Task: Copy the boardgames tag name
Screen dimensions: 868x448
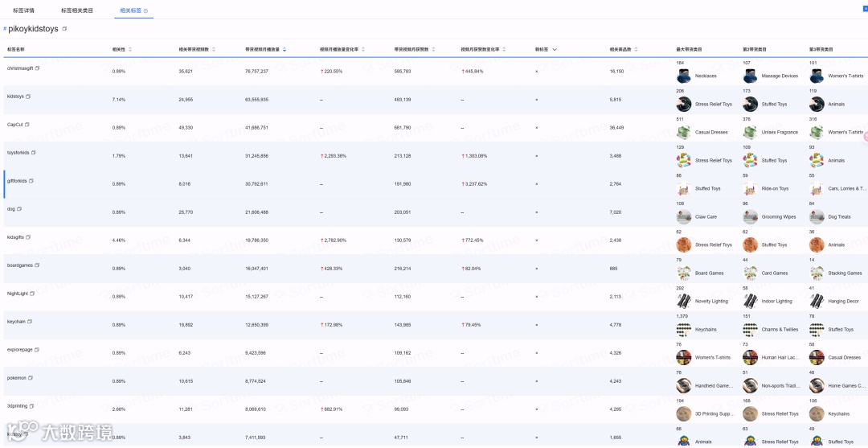Action: pos(37,265)
